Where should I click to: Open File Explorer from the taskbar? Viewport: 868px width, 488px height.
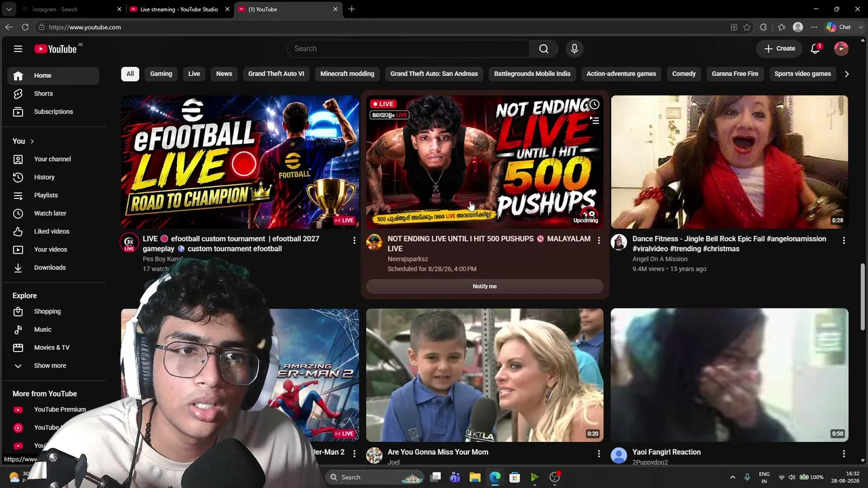pos(475,477)
